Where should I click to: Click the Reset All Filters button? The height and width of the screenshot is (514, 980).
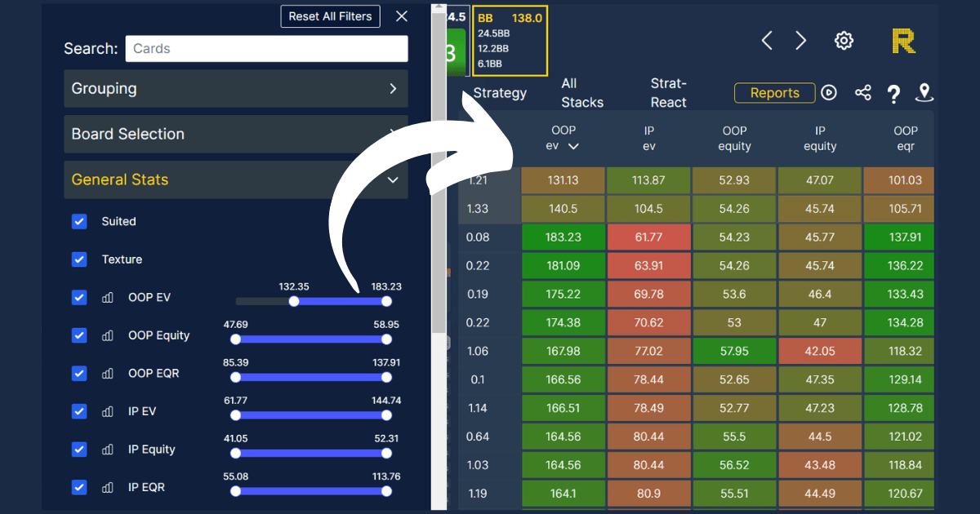(330, 16)
